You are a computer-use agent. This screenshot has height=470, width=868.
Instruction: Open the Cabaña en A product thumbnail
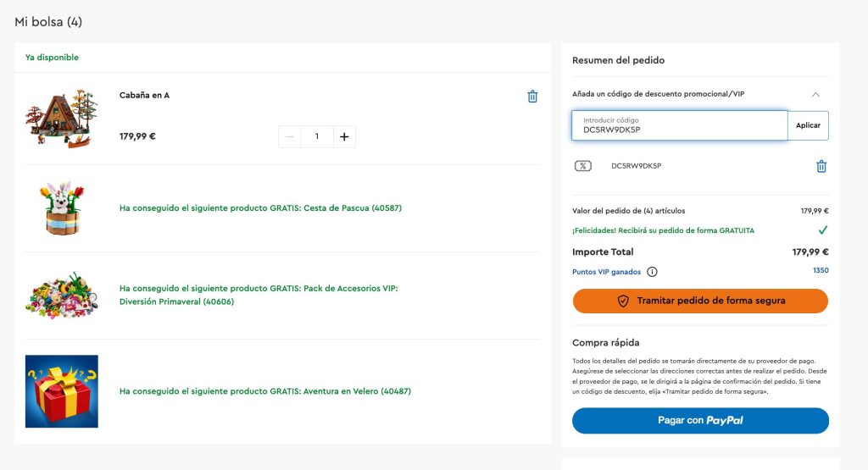click(61, 118)
